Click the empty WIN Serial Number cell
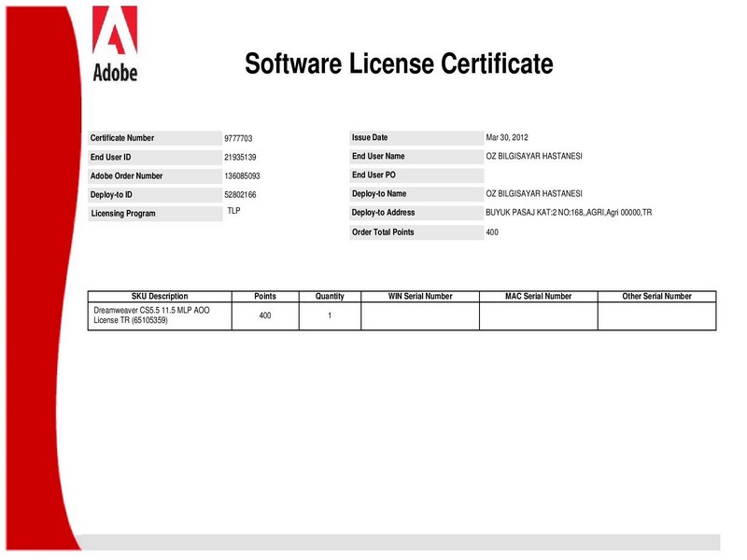The height and width of the screenshot is (560, 747). pos(419,315)
